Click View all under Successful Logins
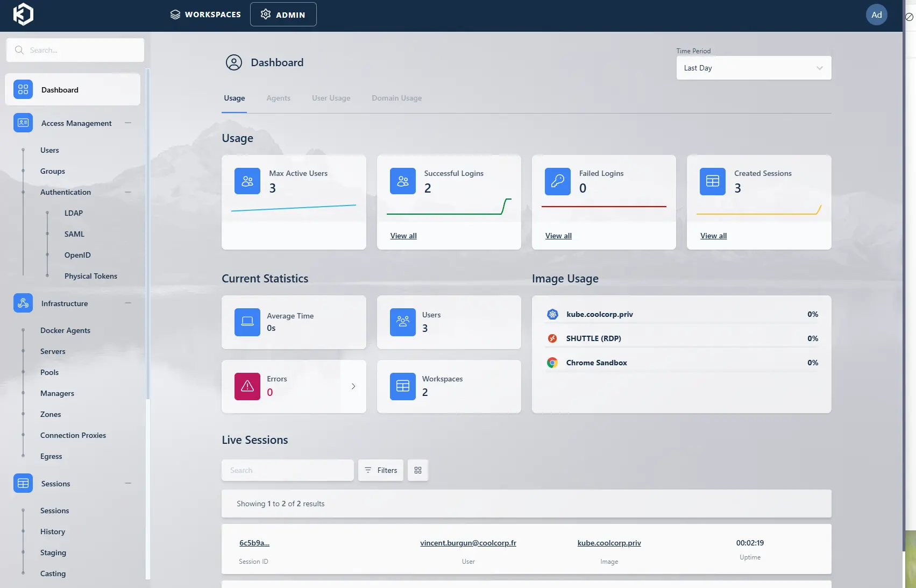The height and width of the screenshot is (588, 916). click(403, 236)
